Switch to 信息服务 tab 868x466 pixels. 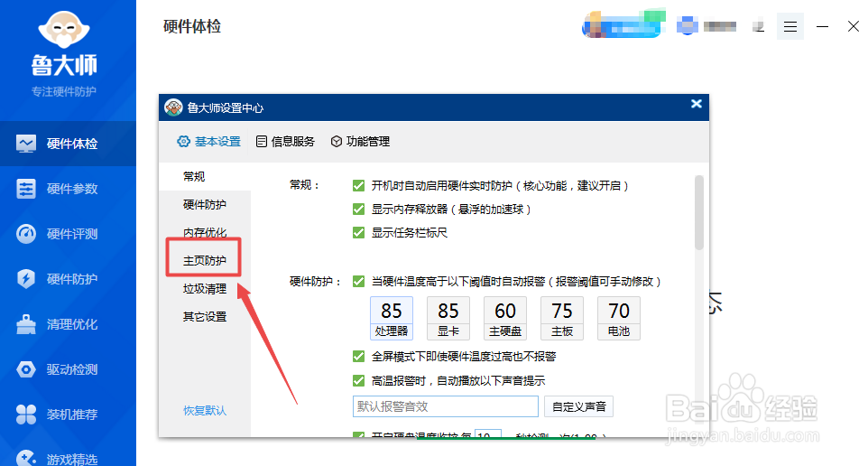pyautogui.click(x=286, y=141)
